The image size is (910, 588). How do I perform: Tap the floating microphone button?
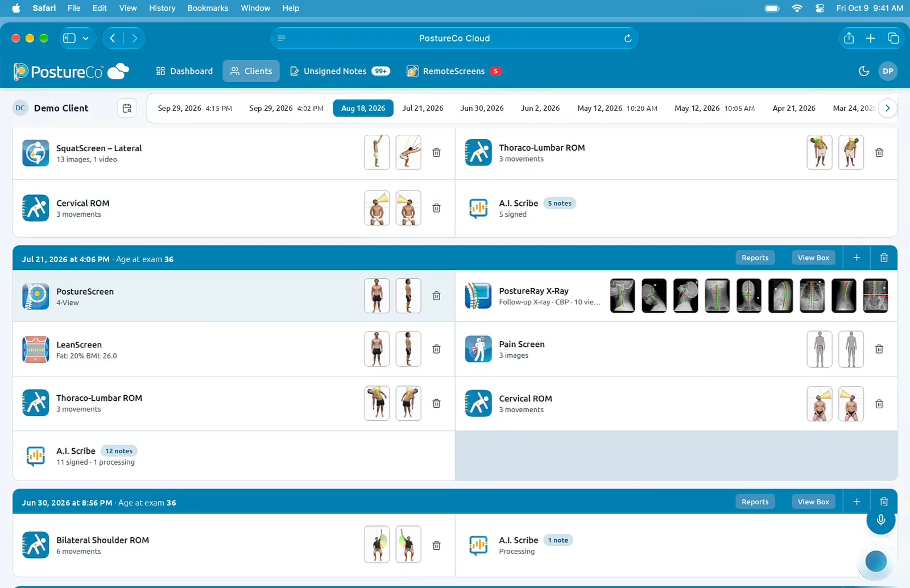[x=881, y=520]
